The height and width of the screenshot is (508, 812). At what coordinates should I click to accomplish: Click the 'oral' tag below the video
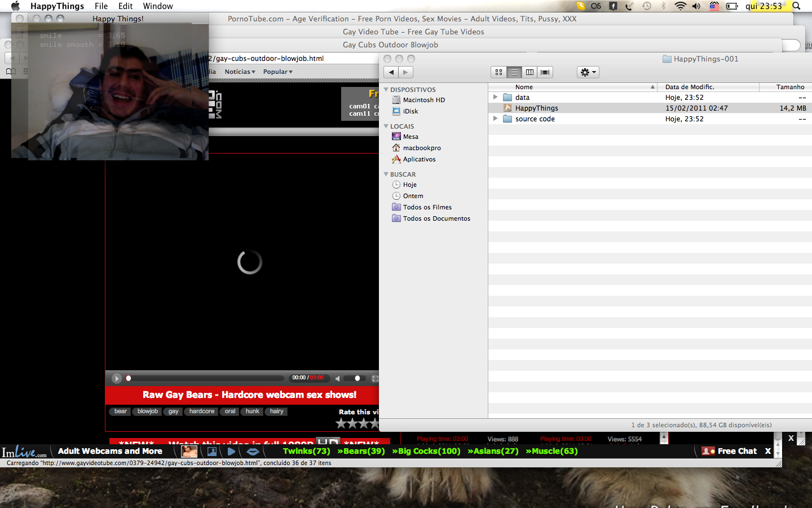click(x=230, y=411)
